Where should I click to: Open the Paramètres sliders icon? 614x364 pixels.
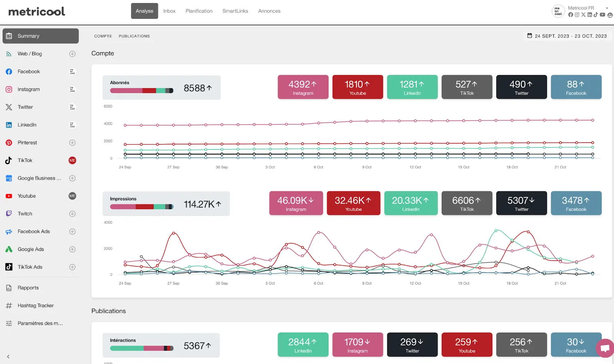[9, 323]
